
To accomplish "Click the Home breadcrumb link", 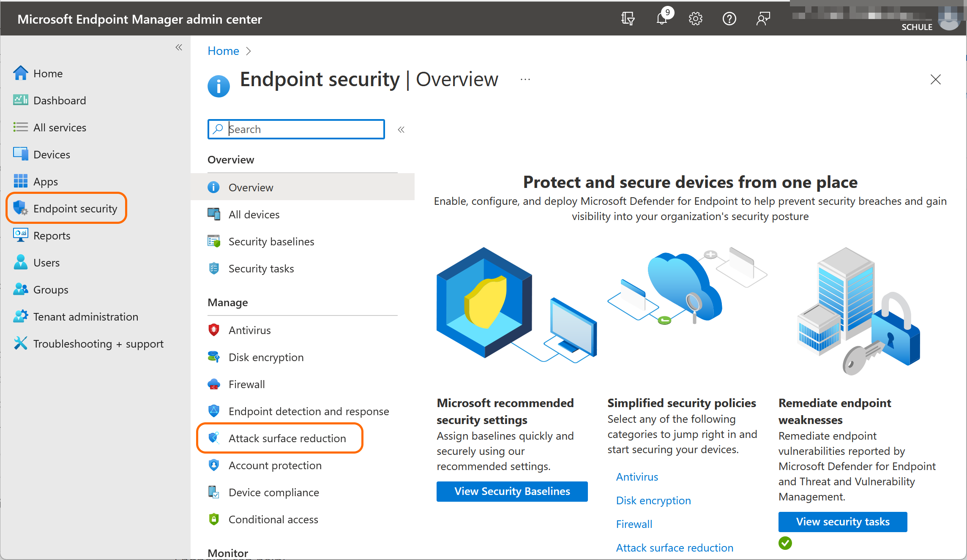I will [x=223, y=51].
